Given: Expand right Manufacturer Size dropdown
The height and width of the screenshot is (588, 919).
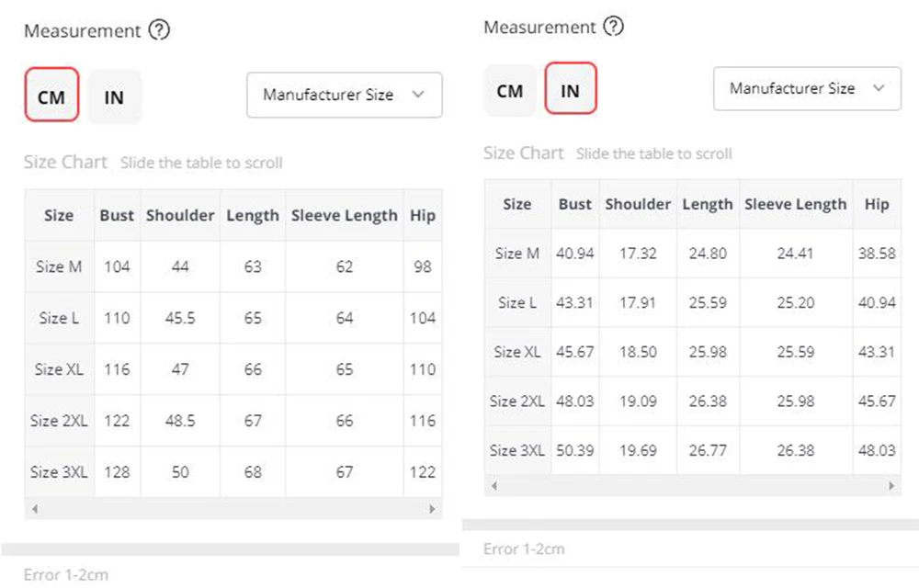Looking at the screenshot, I should [807, 88].
